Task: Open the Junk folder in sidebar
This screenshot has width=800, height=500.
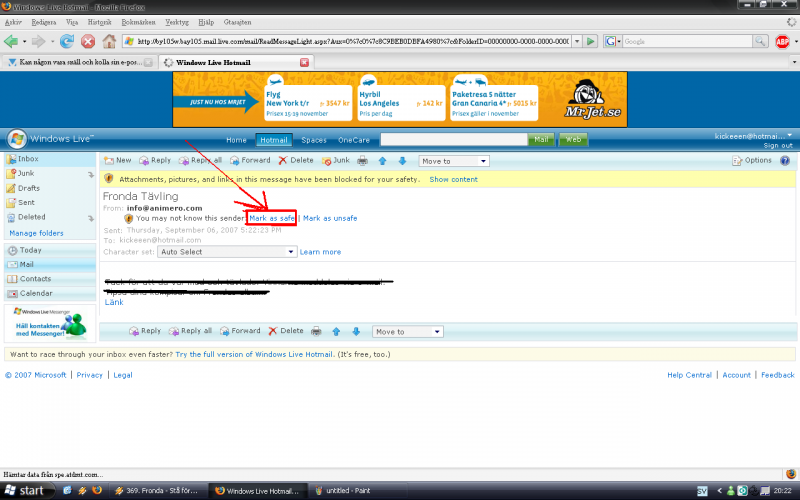Action: pyautogui.click(x=26, y=173)
